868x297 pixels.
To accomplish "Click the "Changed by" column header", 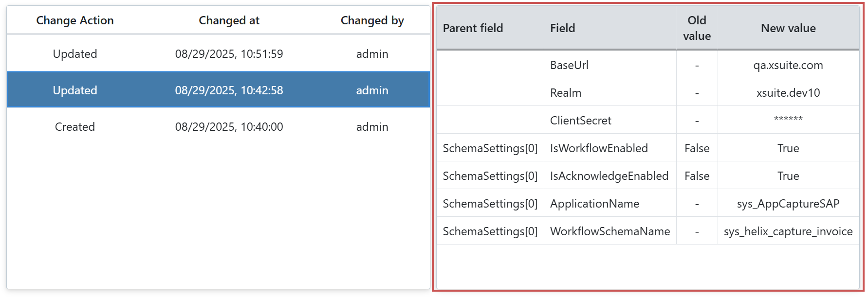I will [x=372, y=20].
